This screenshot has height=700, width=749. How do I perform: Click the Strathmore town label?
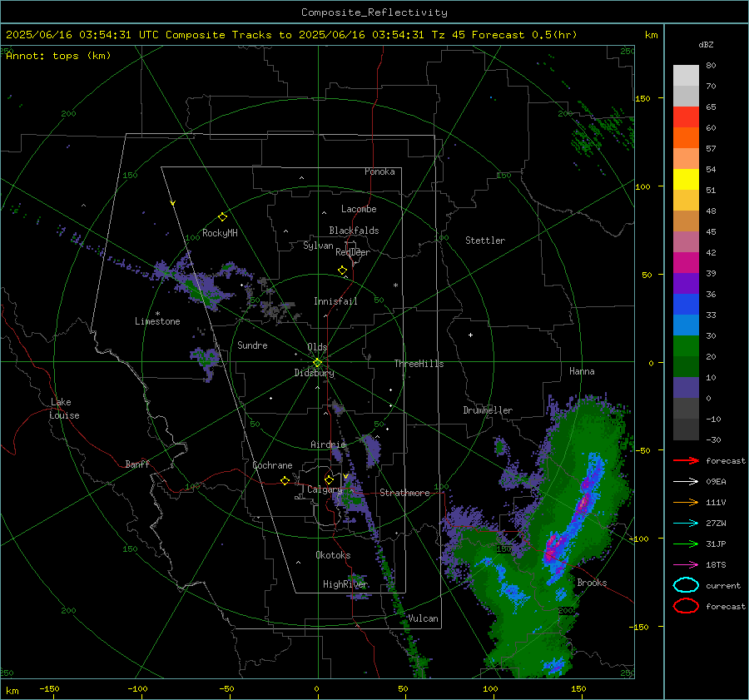point(404,493)
